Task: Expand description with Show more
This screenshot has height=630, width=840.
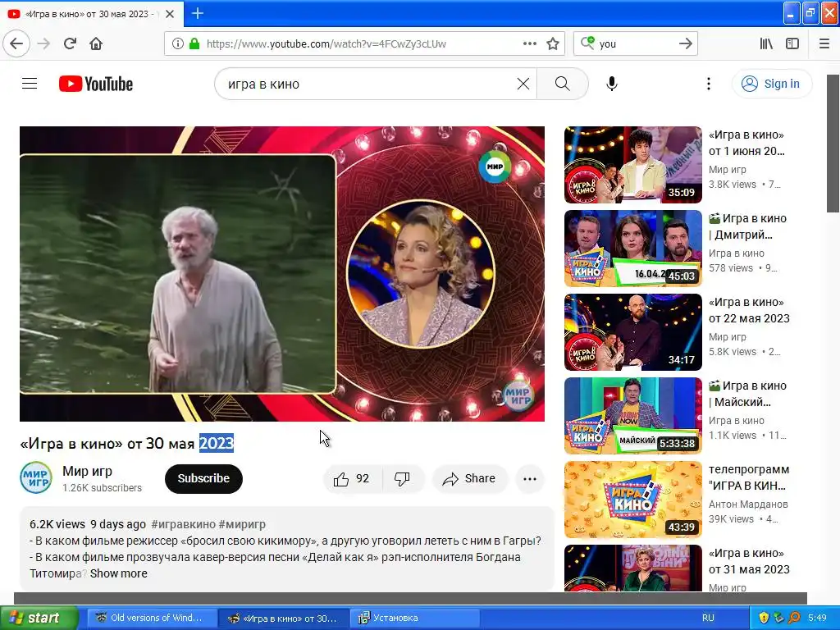Action: [118, 573]
